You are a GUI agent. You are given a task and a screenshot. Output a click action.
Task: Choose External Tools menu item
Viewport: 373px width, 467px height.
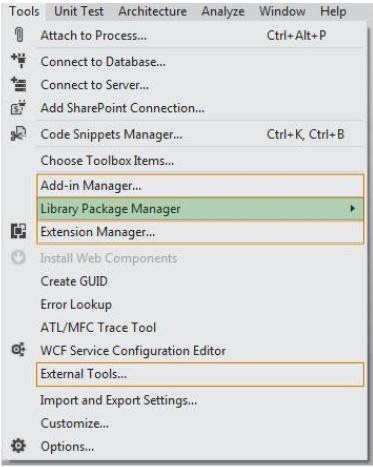pyautogui.click(x=200, y=374)
